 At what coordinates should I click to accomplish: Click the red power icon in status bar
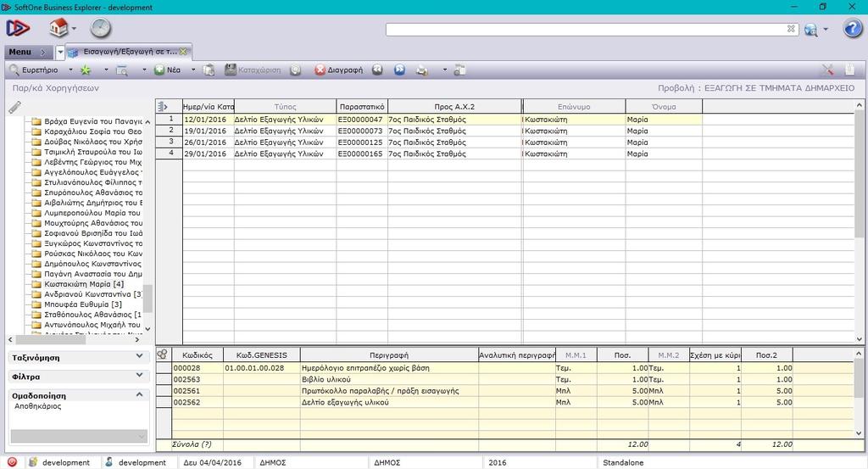coord(12,462)
